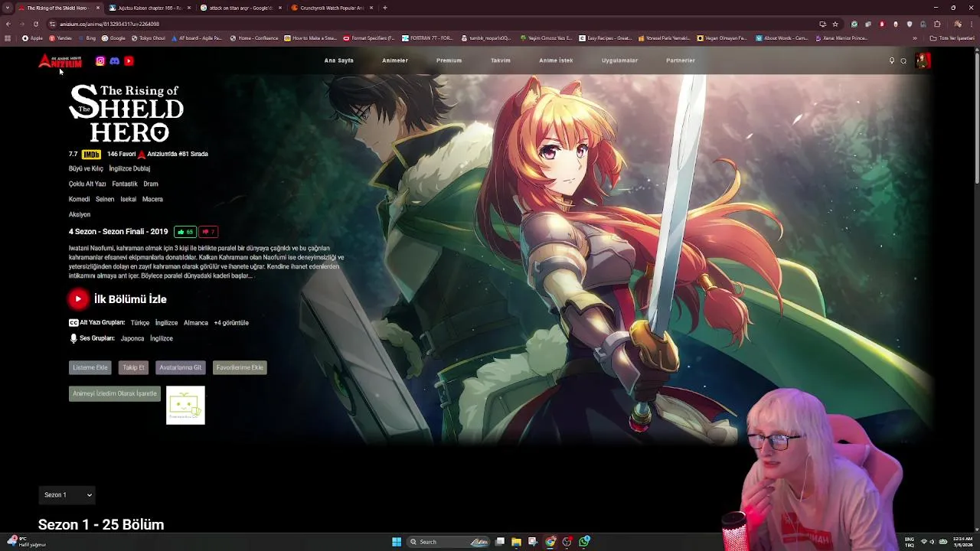Open File Explorer from the taskbar
The width and height of the screenshot is (980, 551).
click(x=516, y=542)
